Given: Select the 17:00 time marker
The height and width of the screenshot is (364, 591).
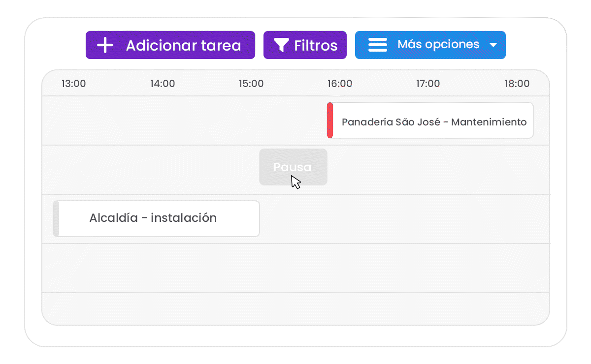Looking at the screenshot, I should click(428, 84).
